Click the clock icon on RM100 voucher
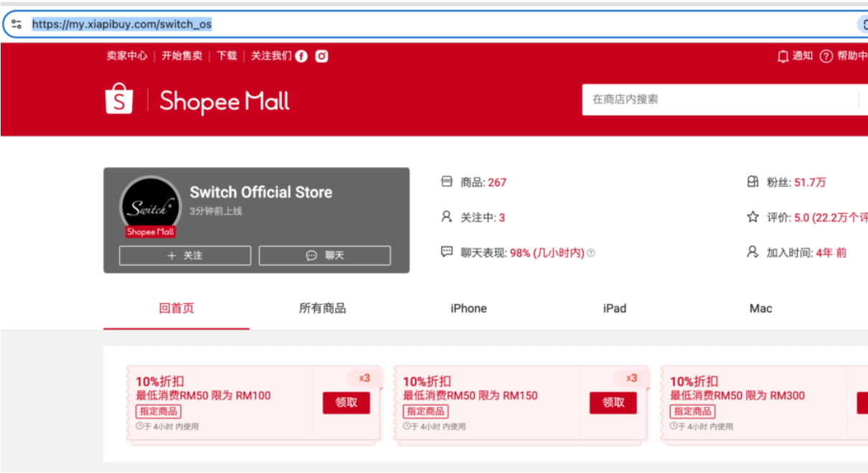 [x=139, y=426]
